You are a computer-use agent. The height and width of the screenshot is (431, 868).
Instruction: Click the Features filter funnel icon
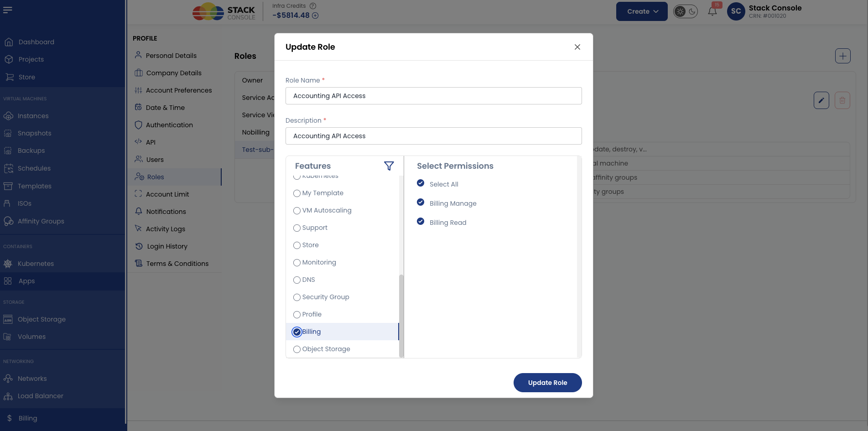[x=389, y=166]
